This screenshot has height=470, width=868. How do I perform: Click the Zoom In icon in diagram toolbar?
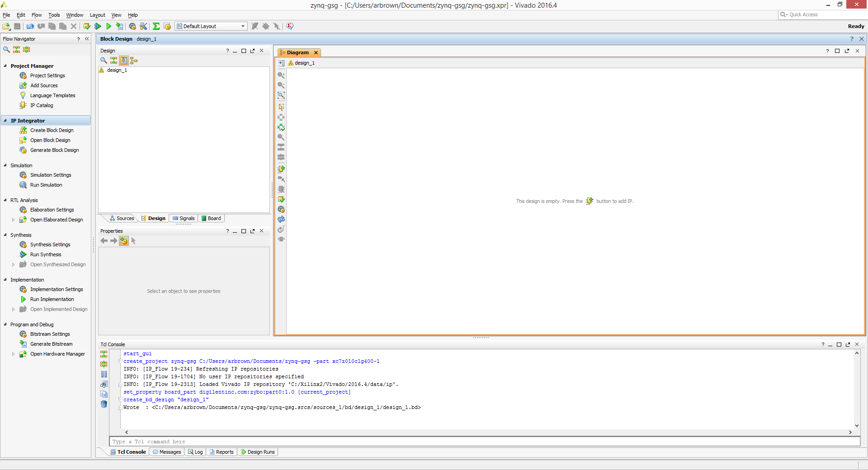click(281, 75)
